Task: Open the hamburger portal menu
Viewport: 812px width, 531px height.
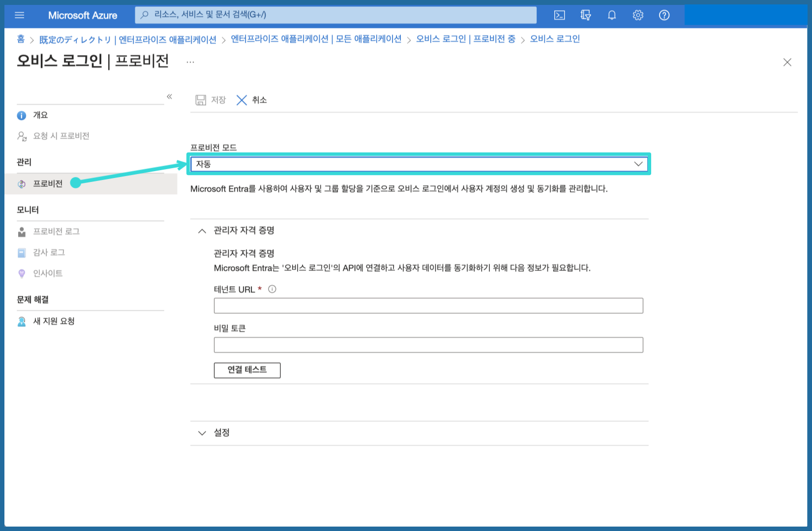Action: [x=20, y=15]
